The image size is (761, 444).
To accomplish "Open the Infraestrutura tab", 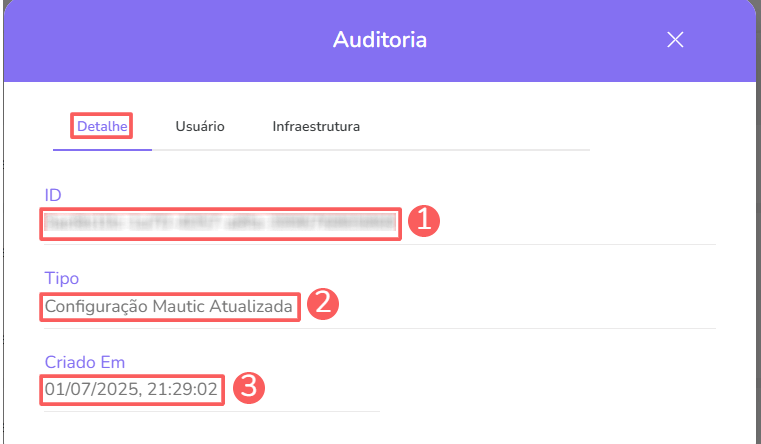I will pos(316,127).
